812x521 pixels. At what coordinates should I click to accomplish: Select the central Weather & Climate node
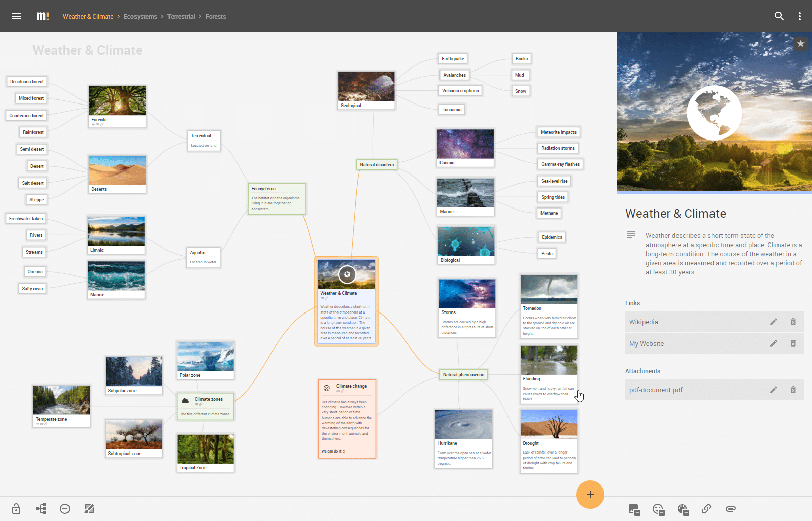pyautogui.click(x=346, y=302)
